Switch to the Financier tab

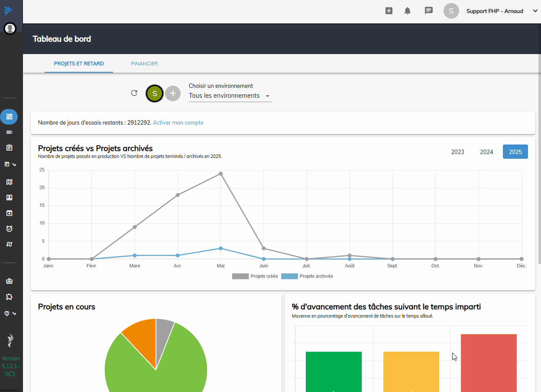click(x=144, y=64)
